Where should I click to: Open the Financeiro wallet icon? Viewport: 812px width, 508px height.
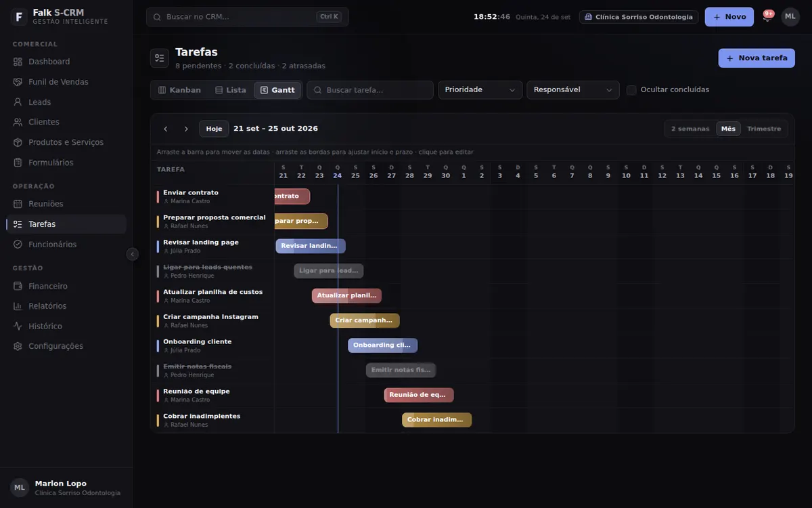18,287
